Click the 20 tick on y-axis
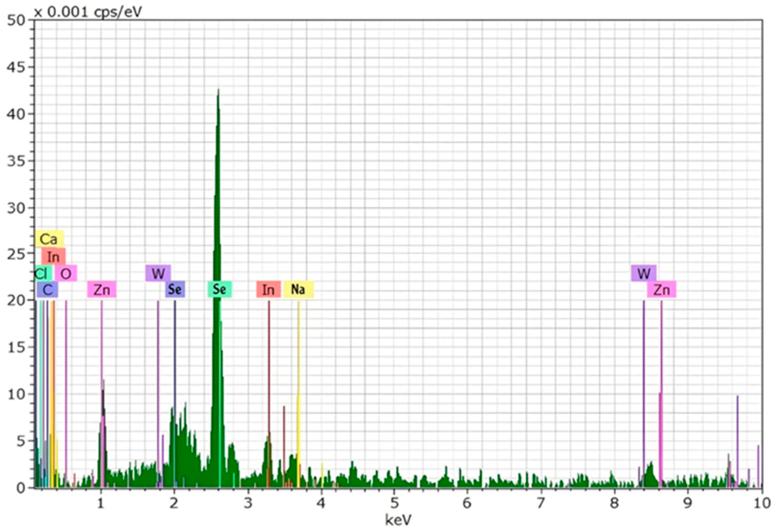Image resolution: width=779 pixels, height=532 pixels. (x=16, y=300)
